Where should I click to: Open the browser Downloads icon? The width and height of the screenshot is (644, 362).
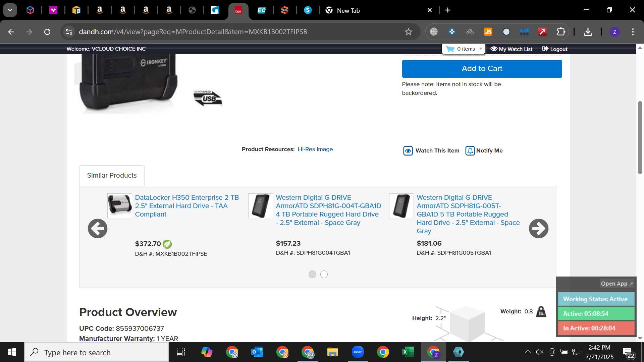pos(588,32)
